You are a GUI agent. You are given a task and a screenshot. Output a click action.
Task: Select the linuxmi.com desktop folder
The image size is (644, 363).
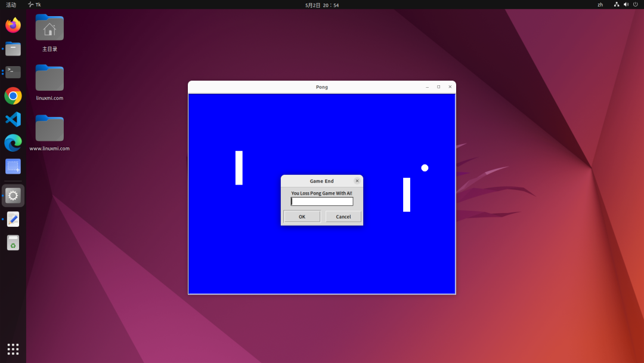(x=49, y=82)
